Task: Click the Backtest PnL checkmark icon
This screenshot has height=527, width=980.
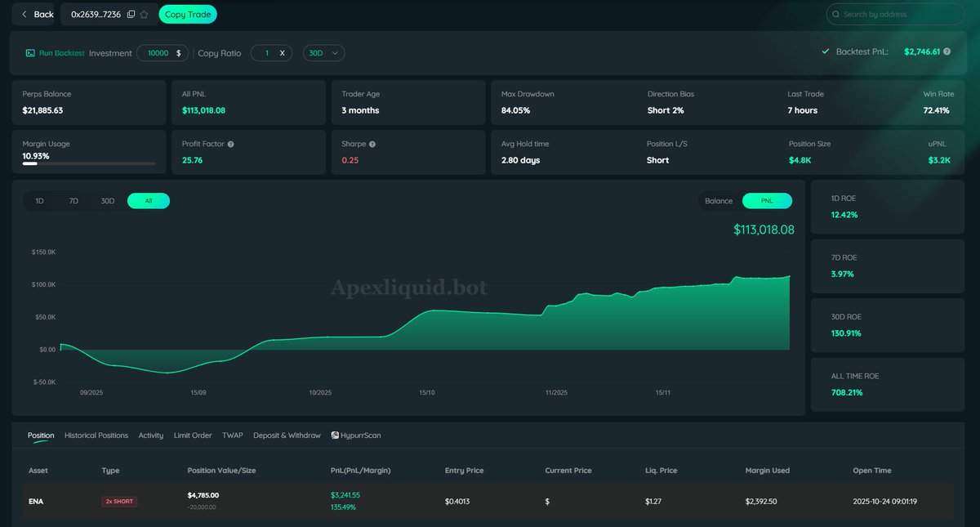Action: pos(826,51)
